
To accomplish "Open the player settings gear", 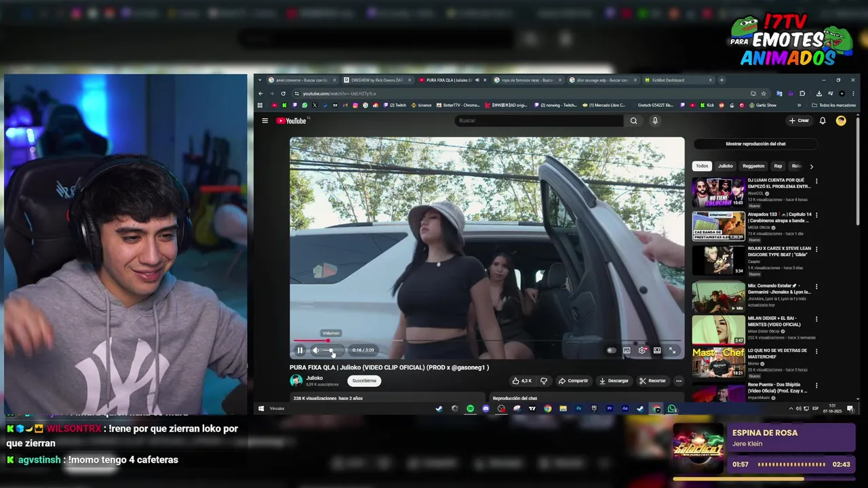I will pyautogui.click(x=642, y=350).
